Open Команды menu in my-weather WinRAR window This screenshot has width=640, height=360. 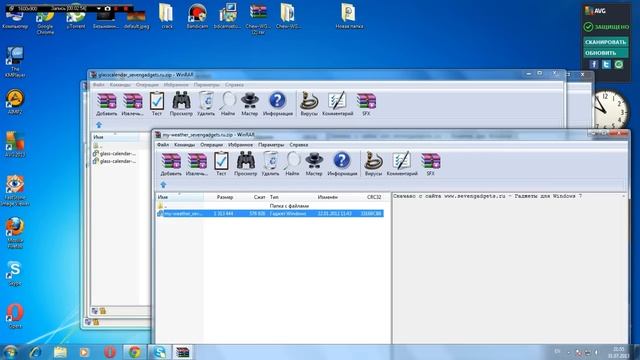click(184, 145)
